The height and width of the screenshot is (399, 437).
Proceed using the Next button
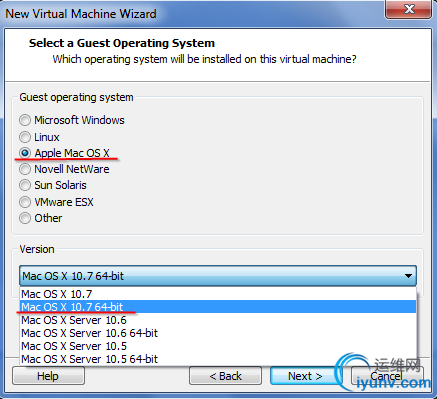(x=305, y=376)
